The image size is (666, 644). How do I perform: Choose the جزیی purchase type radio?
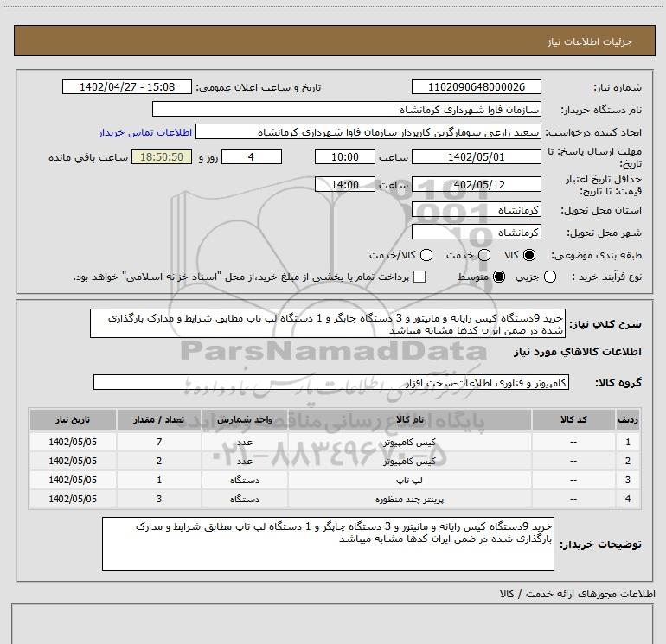pyautogui.click(x=550, y=277)
